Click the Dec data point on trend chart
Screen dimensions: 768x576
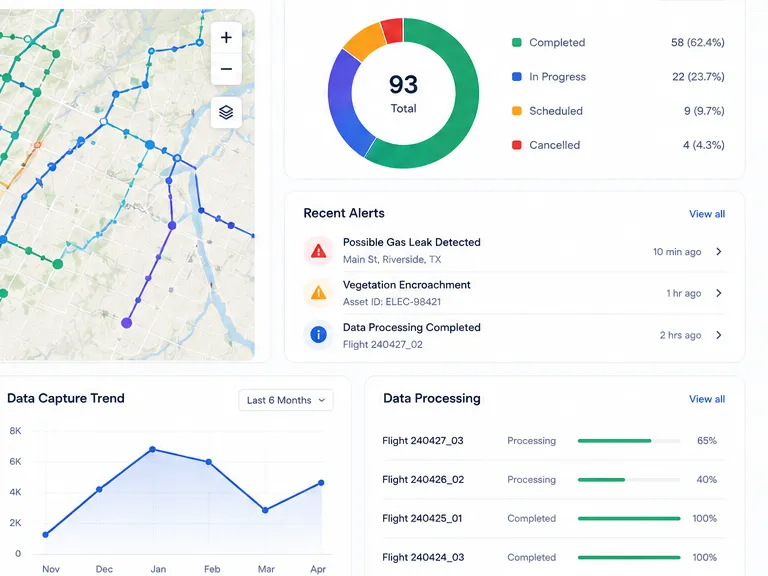pos(99,489)
